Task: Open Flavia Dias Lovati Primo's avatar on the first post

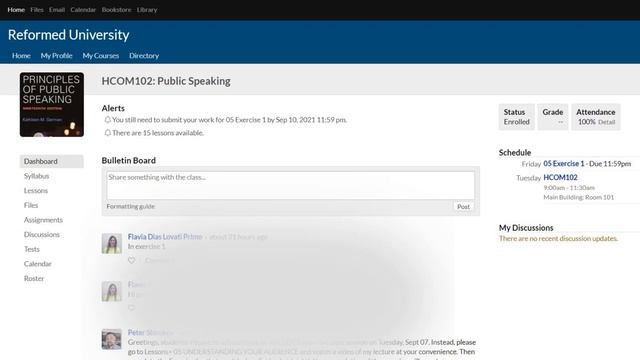Action: (111, 243)
